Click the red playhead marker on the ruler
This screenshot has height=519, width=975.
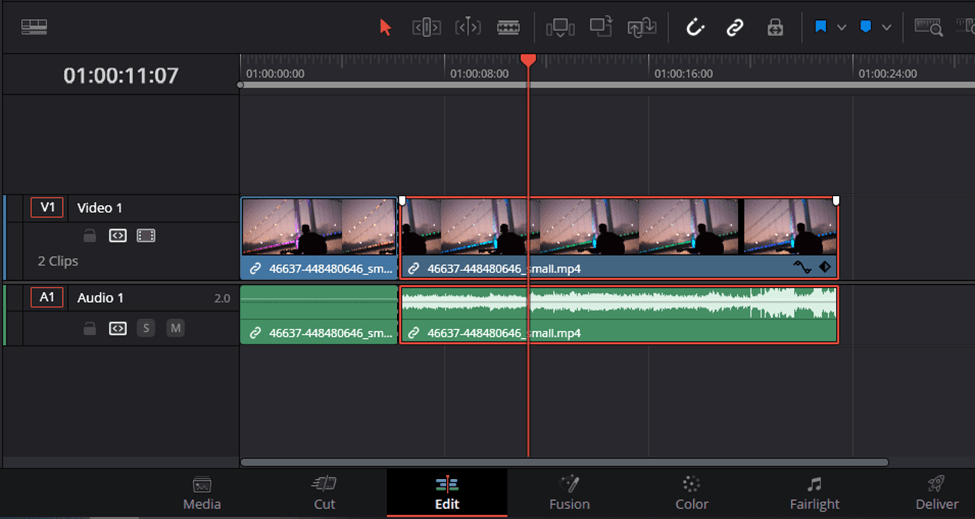pos(528,60)
